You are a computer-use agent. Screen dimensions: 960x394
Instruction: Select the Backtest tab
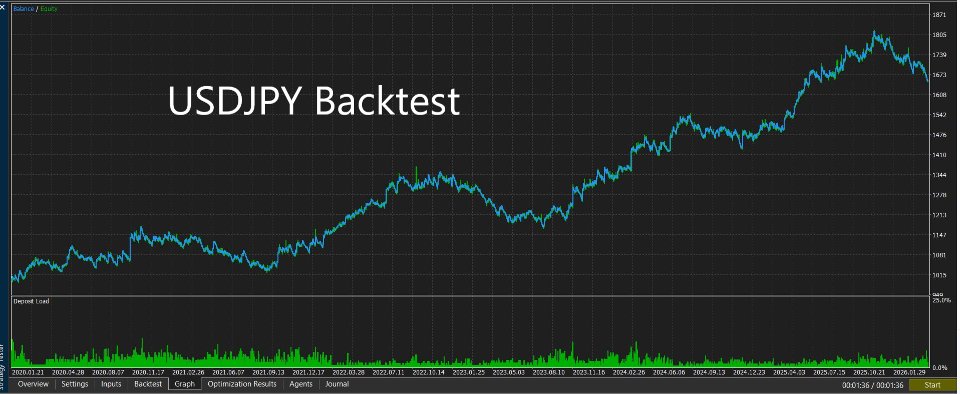tap(148, 384)
